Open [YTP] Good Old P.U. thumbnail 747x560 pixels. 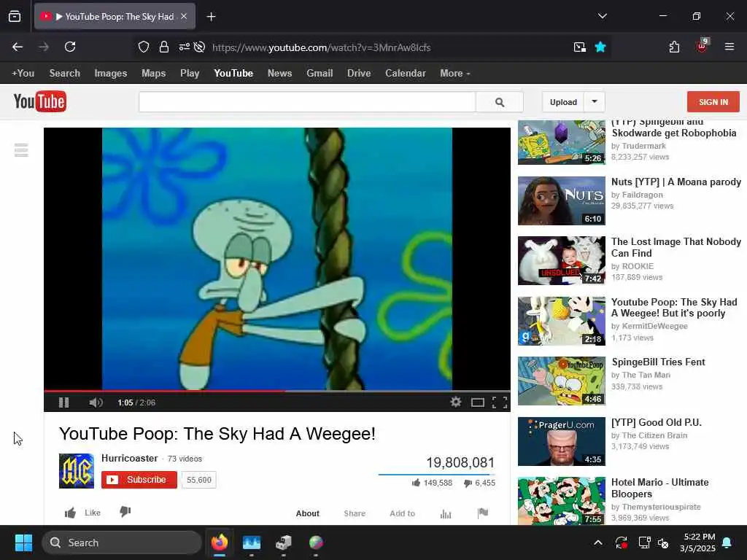tap(562, 441)
